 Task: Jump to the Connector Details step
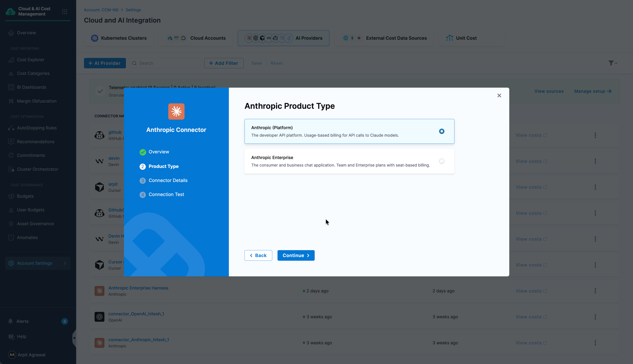(x=163, y=180)
